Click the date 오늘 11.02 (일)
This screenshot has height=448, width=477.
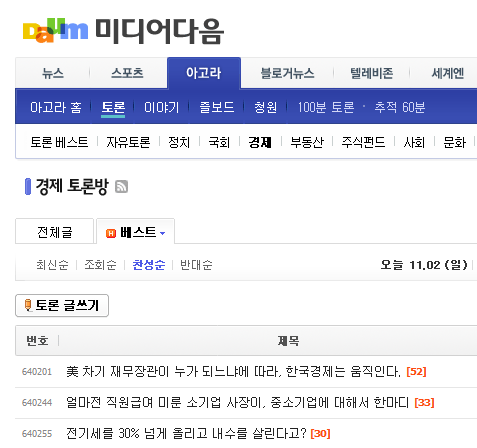coord(424,265)
